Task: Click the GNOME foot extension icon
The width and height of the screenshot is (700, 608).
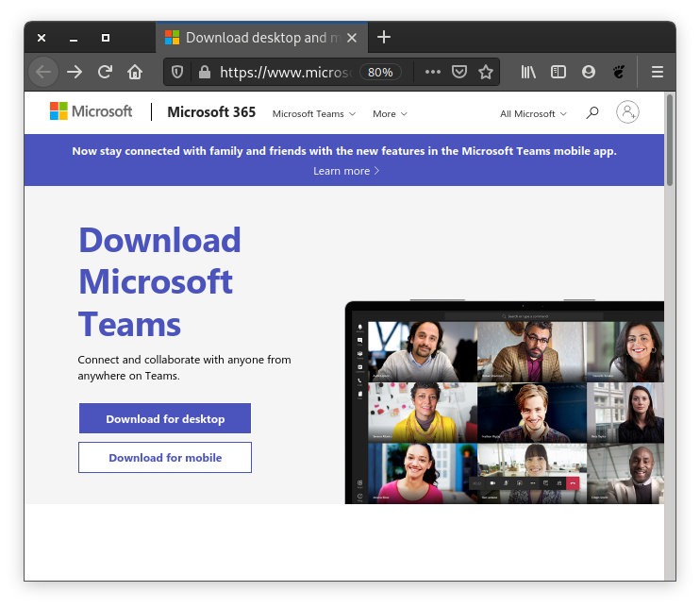Action: tap(619, 72)
